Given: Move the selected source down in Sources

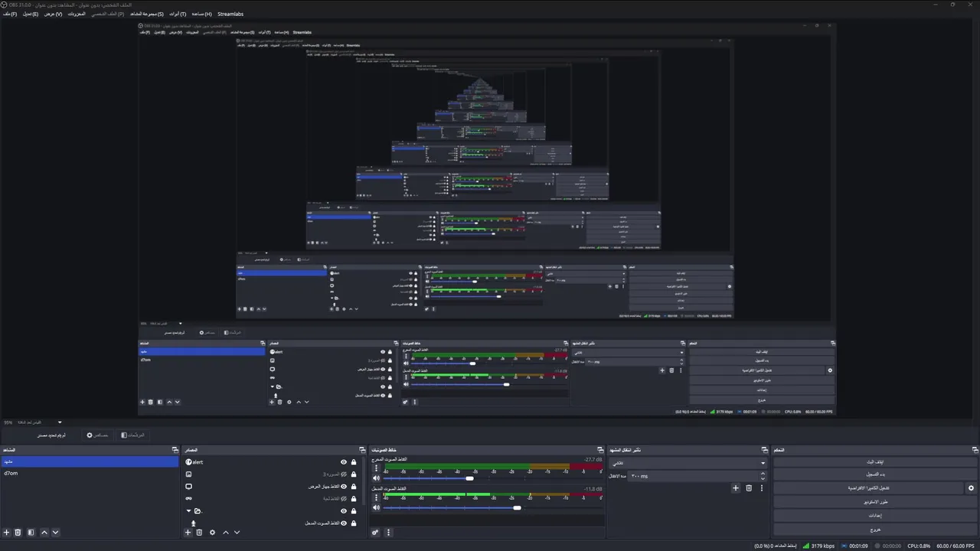Looking at the screenshot, I should tap(237, 532).
